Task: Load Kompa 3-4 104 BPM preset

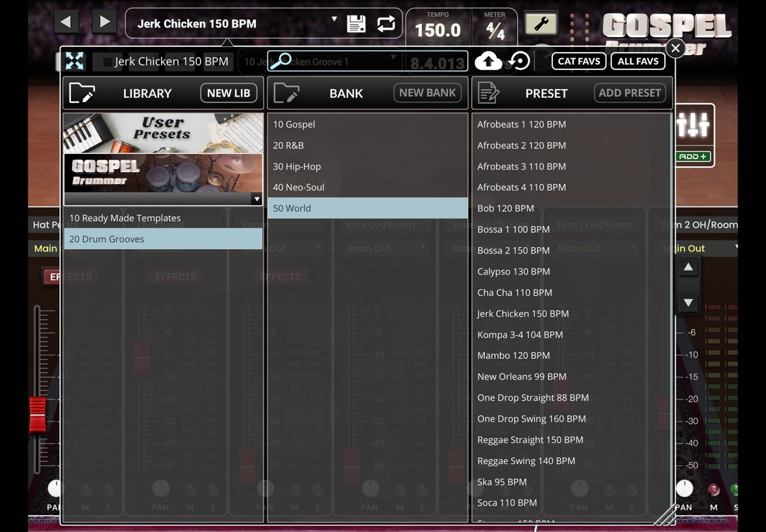Action: pos(571,335)
